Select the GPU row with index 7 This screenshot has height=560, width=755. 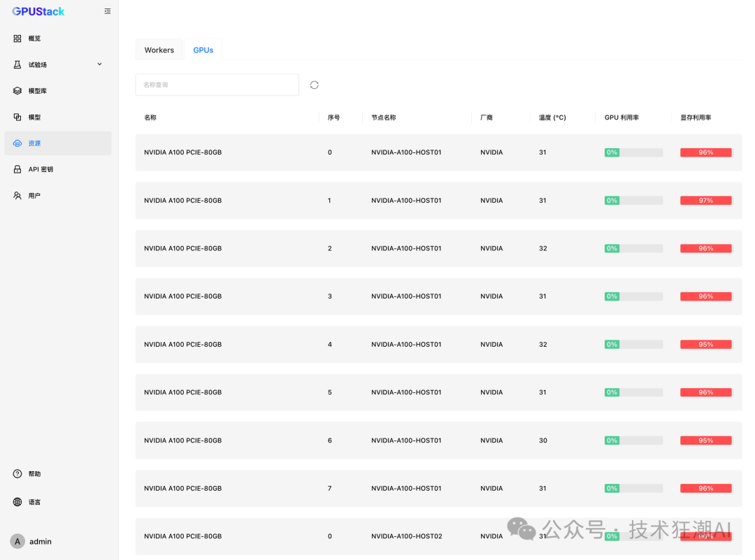(x=438, y=488)
